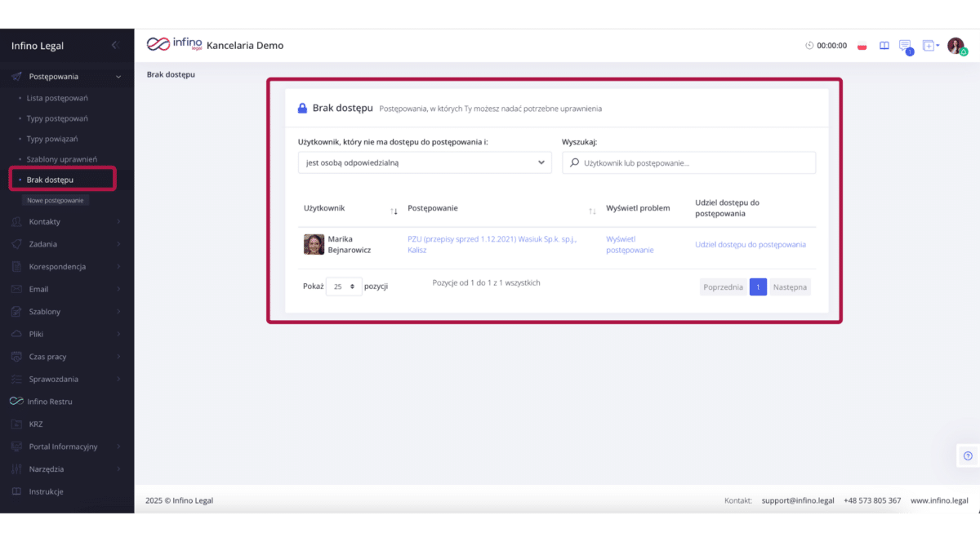This screenshot has height=542, width=980.
Task: Click the Infino Restru infinity icon
Action: click(16, 402)
